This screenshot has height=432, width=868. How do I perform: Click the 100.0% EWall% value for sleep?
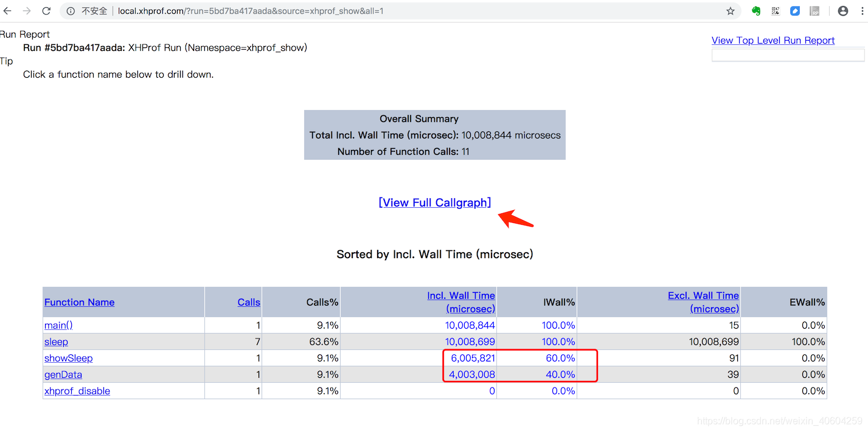click(808, 341)
